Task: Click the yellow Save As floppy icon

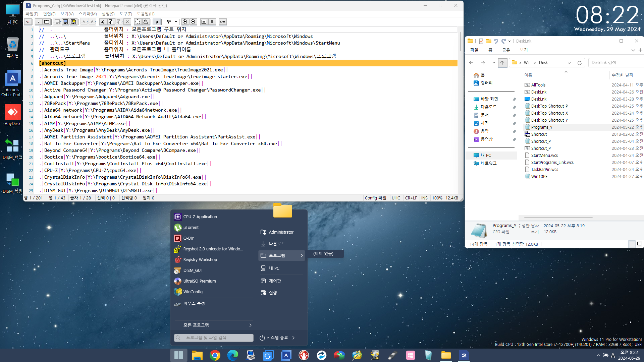Action: pyautogui.click(x=73, y=22)
